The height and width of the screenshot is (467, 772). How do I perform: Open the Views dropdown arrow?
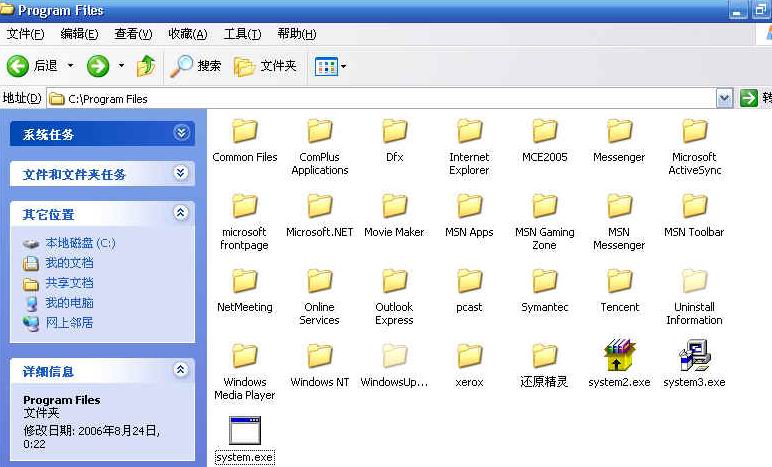pyautogui.click(x=344, y=66)
